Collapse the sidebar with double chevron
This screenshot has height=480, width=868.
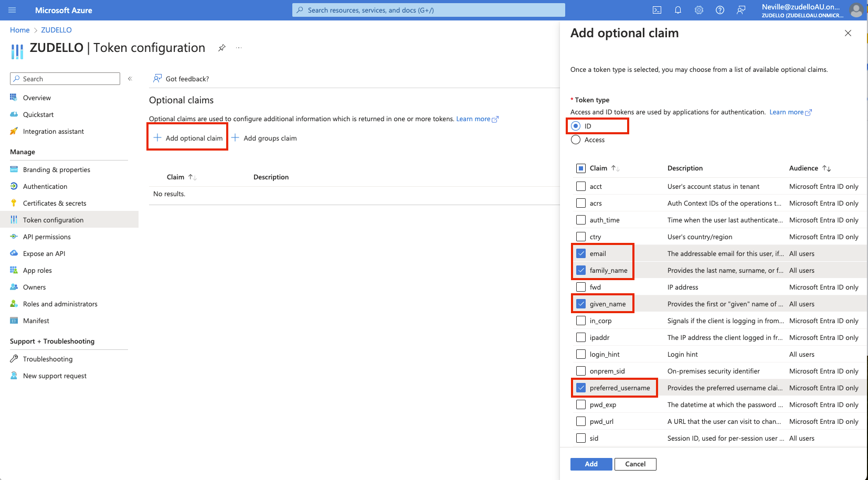(130, 79)
